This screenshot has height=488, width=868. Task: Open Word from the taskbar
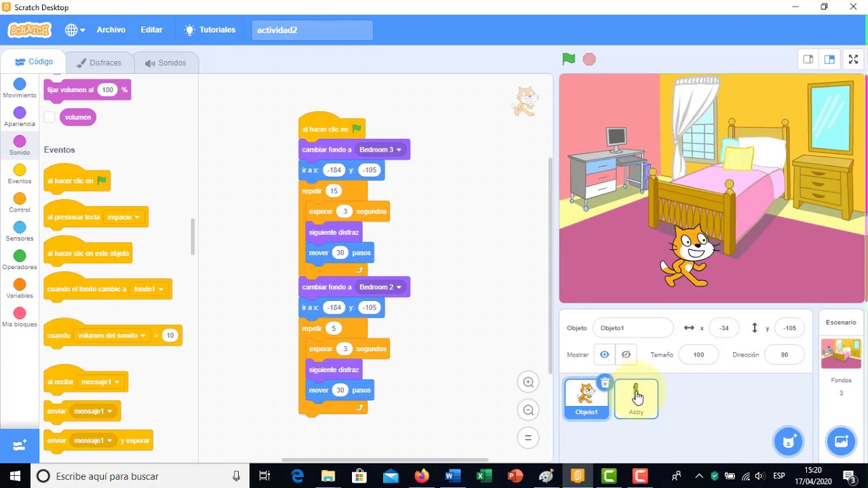[452, 476]
